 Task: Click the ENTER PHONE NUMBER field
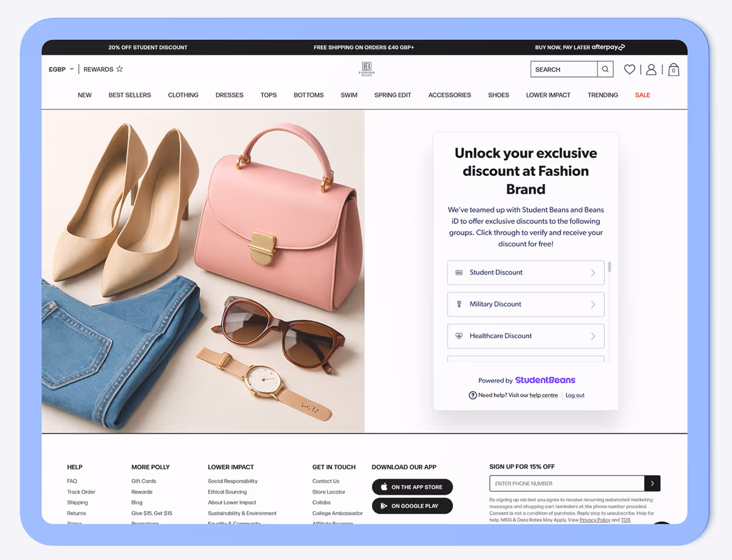coord(567,484)
